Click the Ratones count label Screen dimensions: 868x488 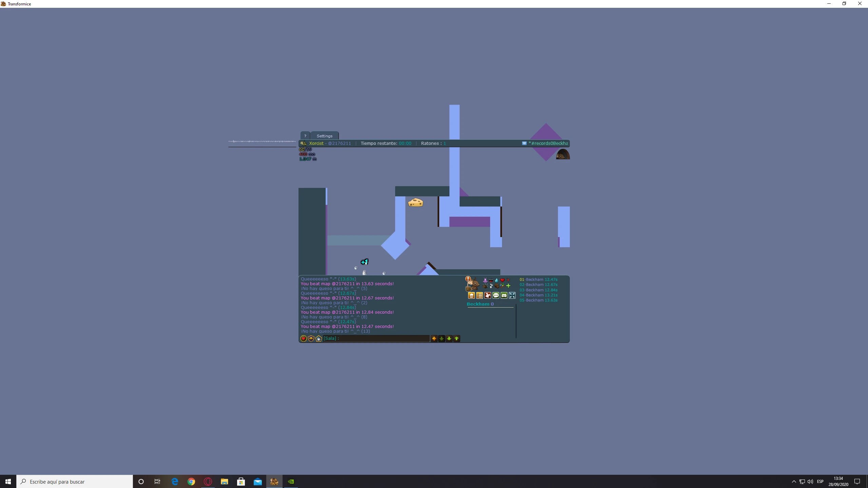(x=433, y=143)
